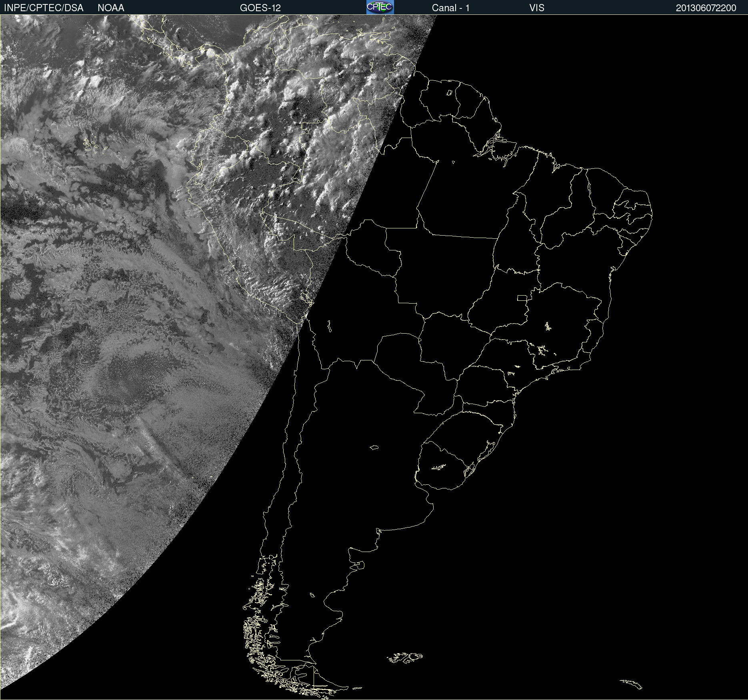Click the INPE/CPTEC/DSA header text
The width and height of the screenshot is (748, 700).
pos(44,8)
